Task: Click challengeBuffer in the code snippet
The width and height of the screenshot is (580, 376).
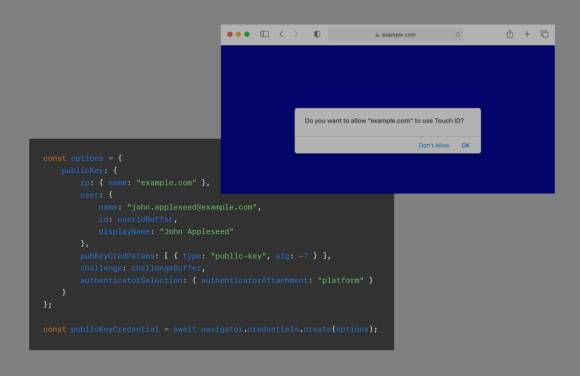Action: click(166, 268)
